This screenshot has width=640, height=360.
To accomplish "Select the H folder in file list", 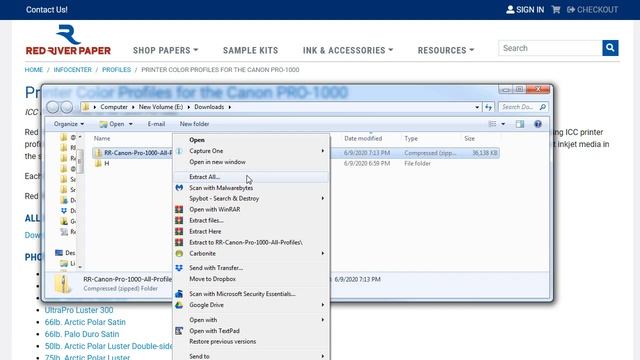I will click(x=107, y=163).
